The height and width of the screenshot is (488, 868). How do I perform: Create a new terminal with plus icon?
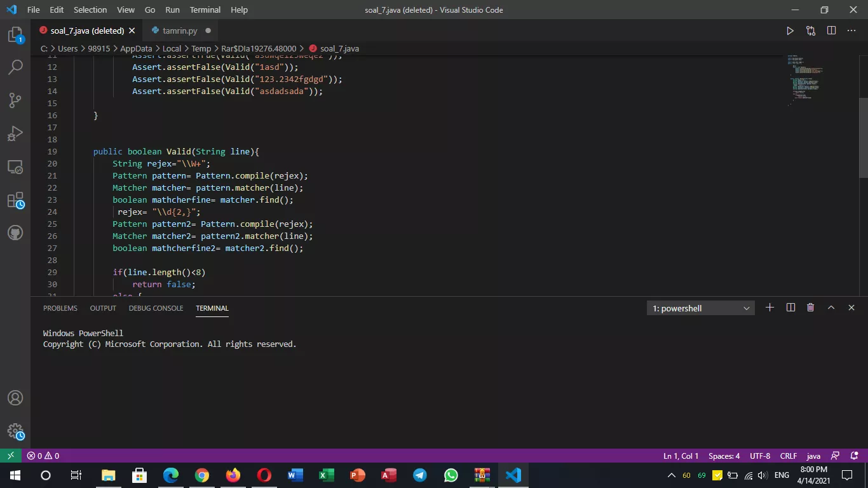[x=770, y=308]
